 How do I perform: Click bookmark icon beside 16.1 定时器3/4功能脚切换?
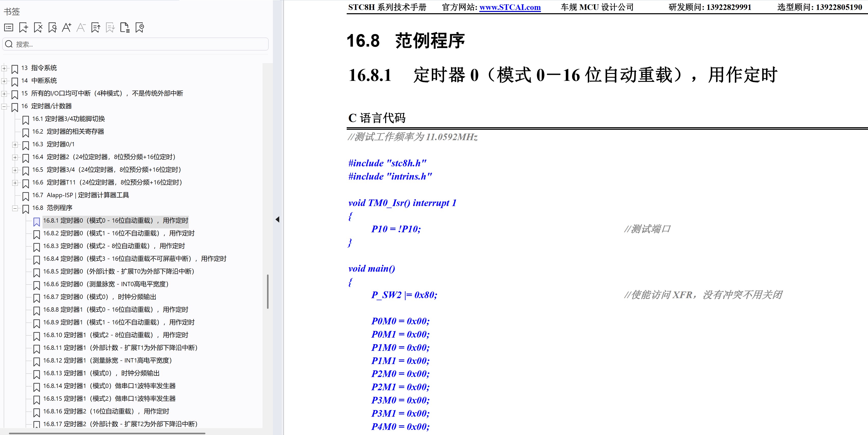tap(26, 120)
